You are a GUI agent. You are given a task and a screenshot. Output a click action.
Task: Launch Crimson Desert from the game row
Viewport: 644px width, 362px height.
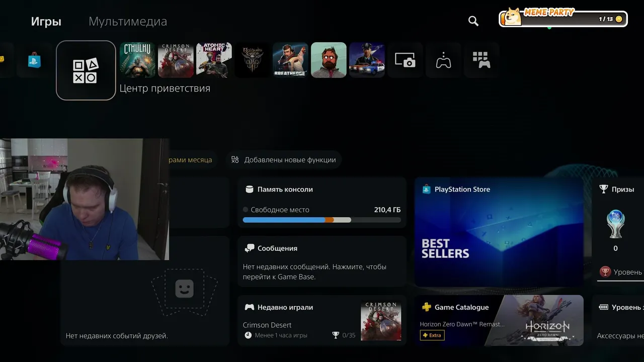(176, 60)
